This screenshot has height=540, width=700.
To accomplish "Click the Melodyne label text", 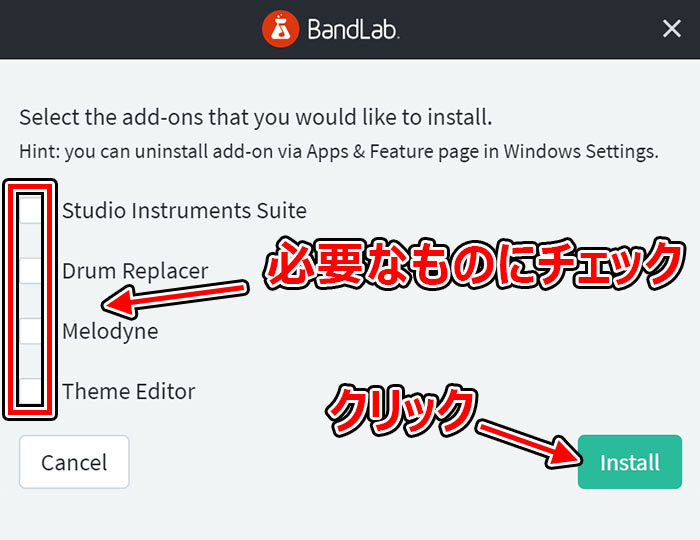I will [x=110, y=331].
